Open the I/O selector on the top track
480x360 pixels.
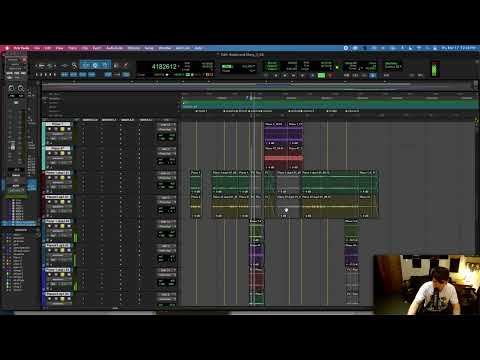point(166,125)
